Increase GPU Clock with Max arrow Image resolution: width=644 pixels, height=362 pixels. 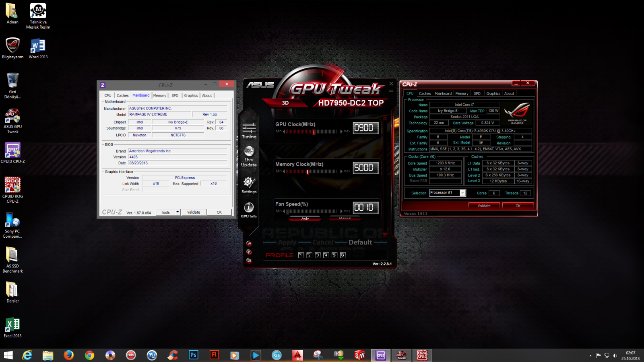(341, 132)
